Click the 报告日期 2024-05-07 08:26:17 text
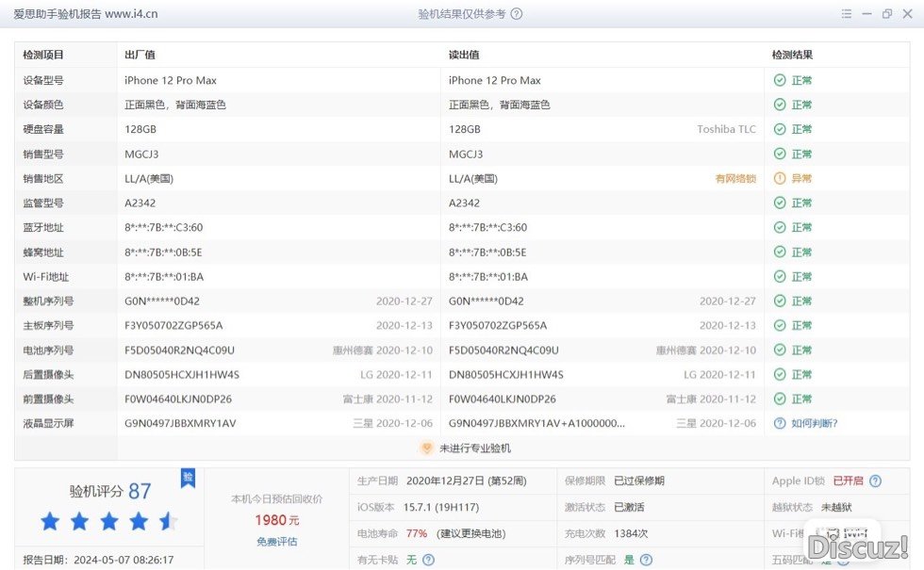Image resolution: width=924 pixels, height=570 pixels. (x=98, y=560)
